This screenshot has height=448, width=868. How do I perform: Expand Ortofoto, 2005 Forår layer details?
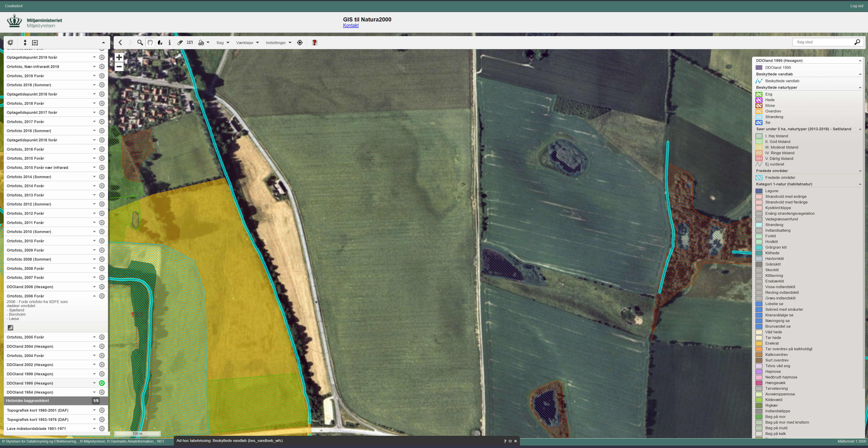(x=94, y=337)
